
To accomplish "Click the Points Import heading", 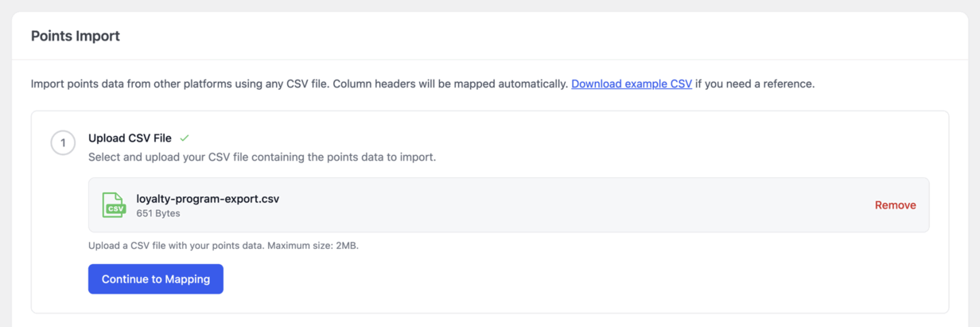I will pos(76,36).
